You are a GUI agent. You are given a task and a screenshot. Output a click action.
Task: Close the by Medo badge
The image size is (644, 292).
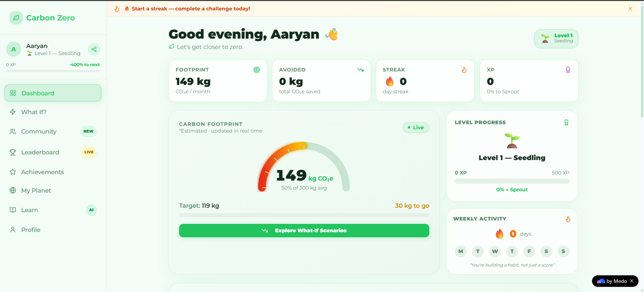click(632, 281)
